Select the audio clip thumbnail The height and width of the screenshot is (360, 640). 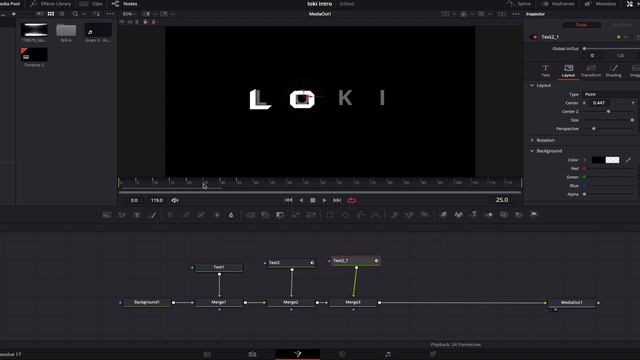pos(98,30)
